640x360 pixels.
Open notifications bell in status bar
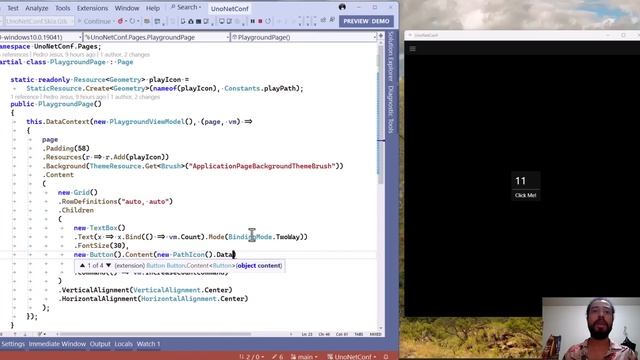tap(386, 356)
